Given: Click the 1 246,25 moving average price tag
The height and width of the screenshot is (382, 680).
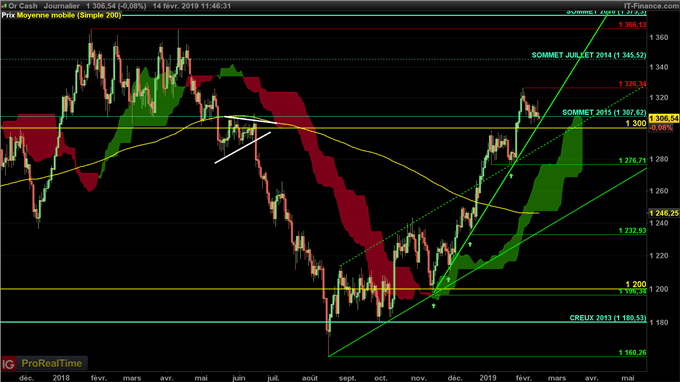Looking at the screenshot, I should pos(664,213).
